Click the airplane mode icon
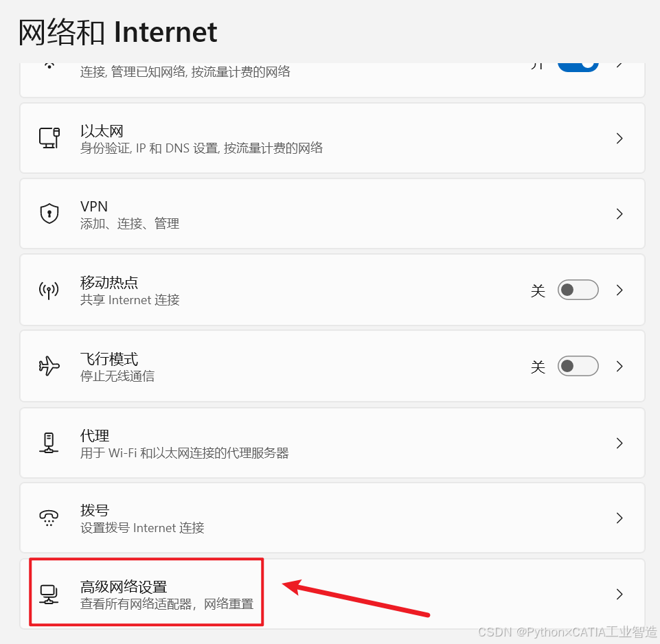This screenshot has height=644, width=660. pyautogui.click(x=49, y=366)
